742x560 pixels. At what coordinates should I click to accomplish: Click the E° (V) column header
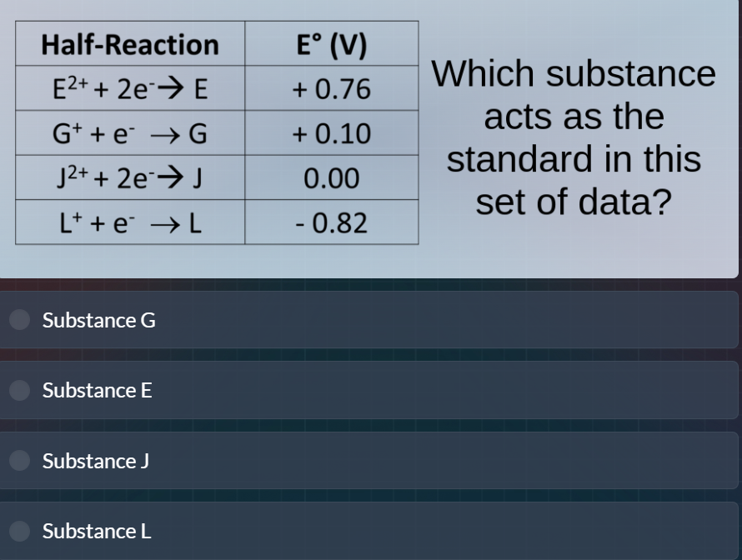pyautogui.click(x=331, y=44)
